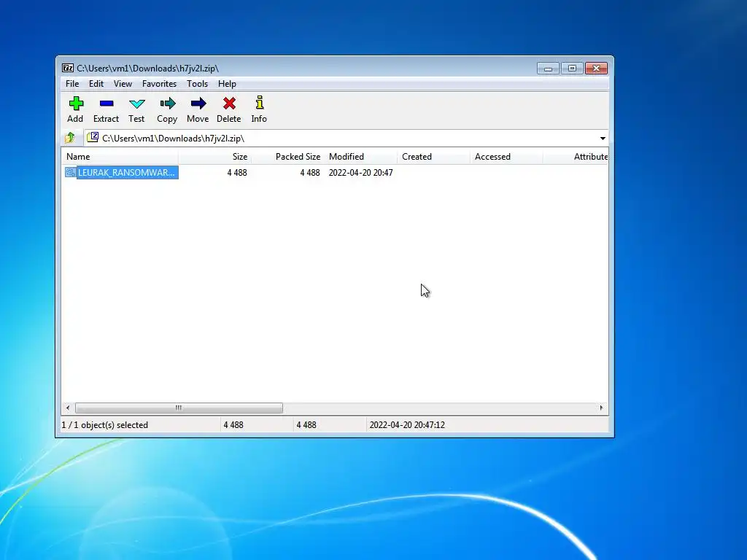This screenshot has width=747, height=560.
Task: Click the zip icon in address bar
Action: [93, 138]
